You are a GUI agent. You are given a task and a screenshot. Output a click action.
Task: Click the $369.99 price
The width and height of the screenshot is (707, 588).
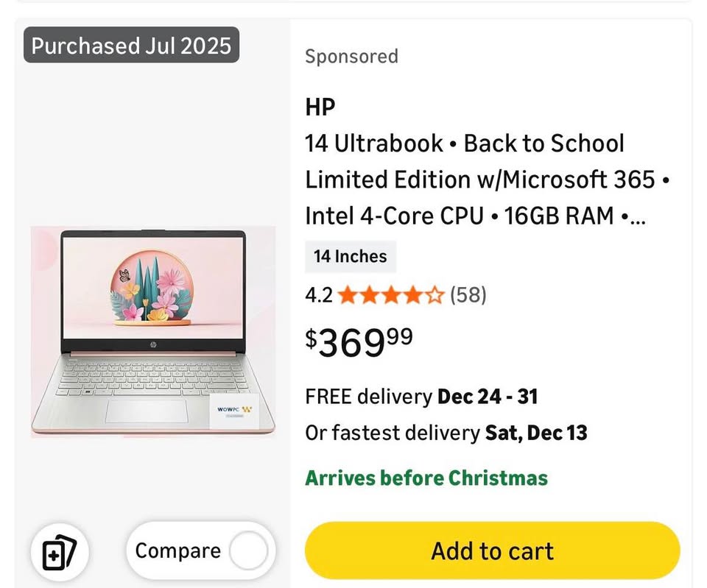[359, 341]
